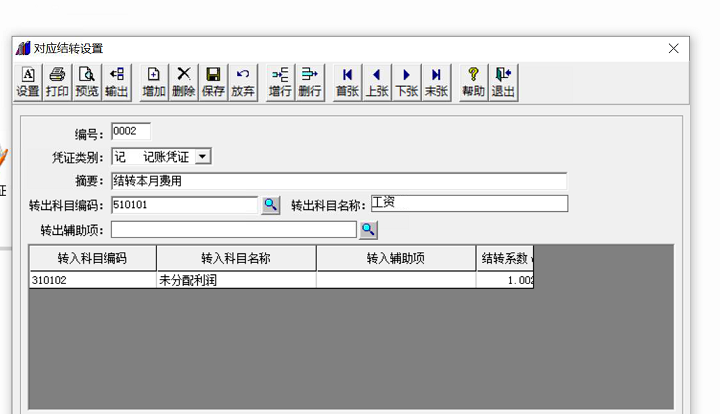
Task: Click the 结转系数 column header
Action: pos(505,258)
